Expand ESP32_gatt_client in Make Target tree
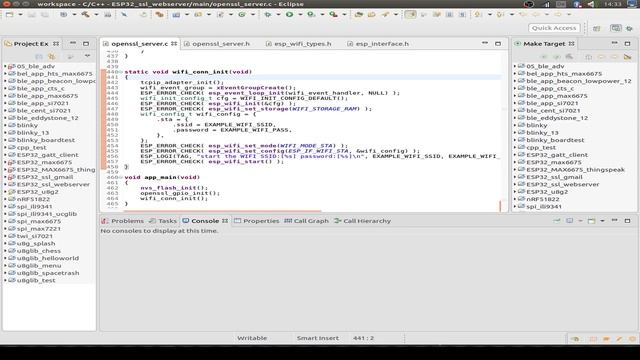640x360 pixels. click(x=515, y=155)
